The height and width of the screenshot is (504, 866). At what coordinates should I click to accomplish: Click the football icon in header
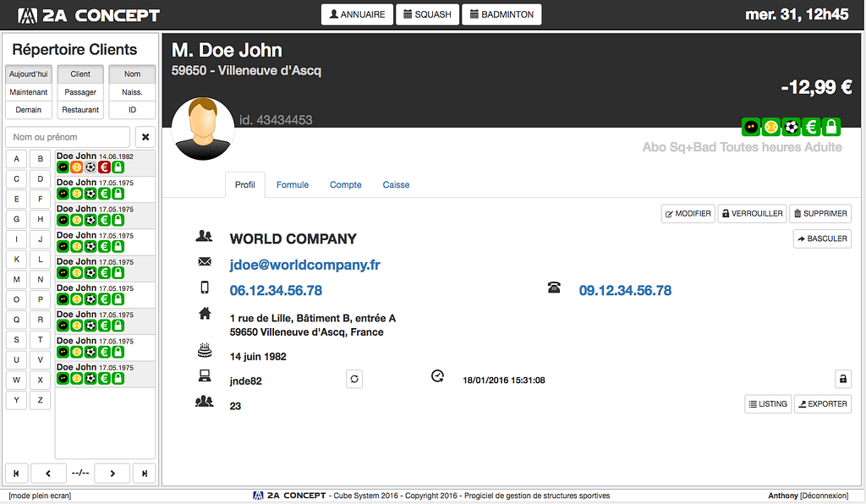pos(792,127)
